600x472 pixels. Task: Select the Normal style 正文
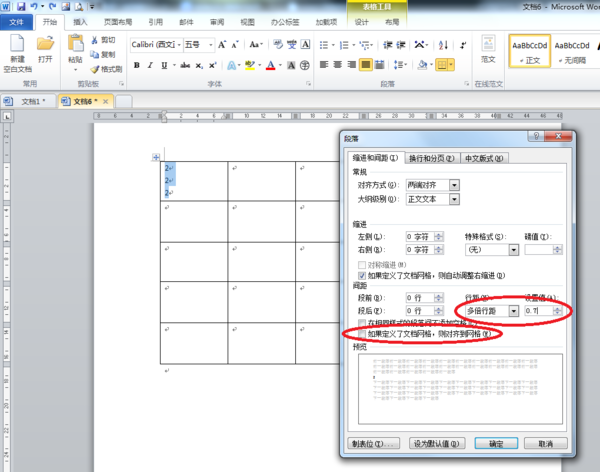[x=530, y=51]
